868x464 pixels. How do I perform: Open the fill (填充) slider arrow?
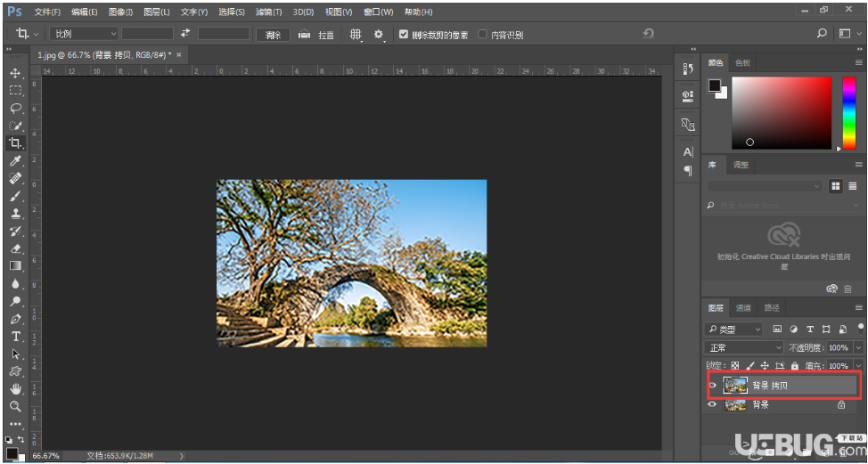858,365
